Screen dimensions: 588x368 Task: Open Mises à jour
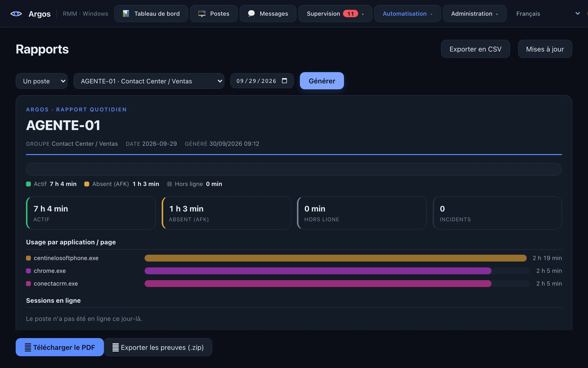tap(545, 49)
